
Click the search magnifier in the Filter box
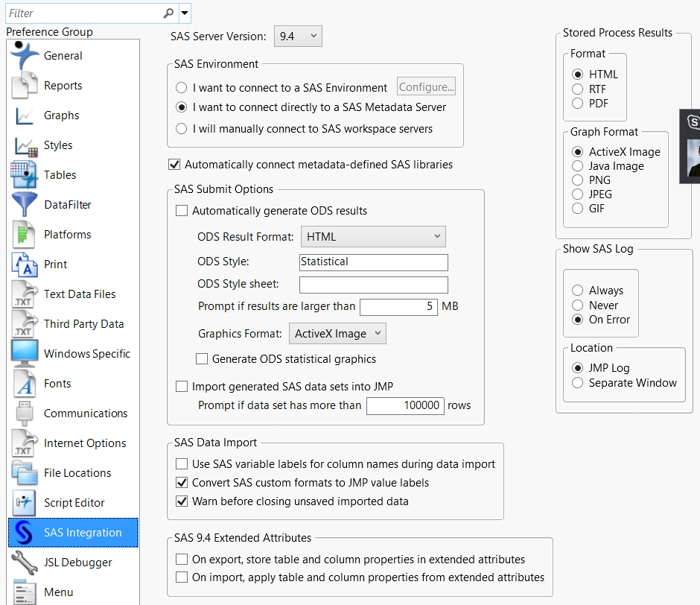(x=169, y=13)
